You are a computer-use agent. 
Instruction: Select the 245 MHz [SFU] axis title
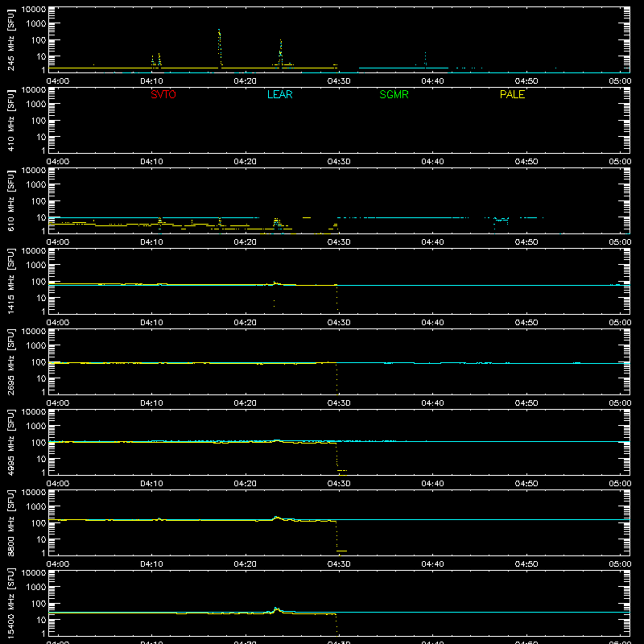pos(10,39)
